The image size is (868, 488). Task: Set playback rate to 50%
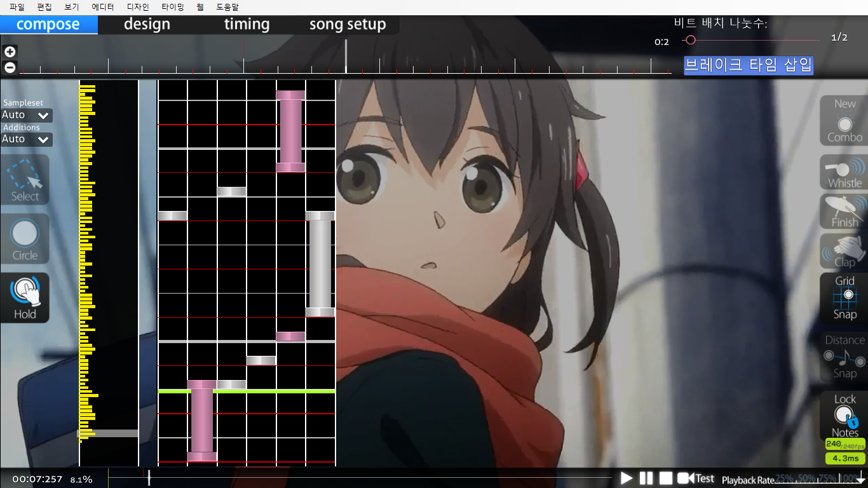click(807, 478)
